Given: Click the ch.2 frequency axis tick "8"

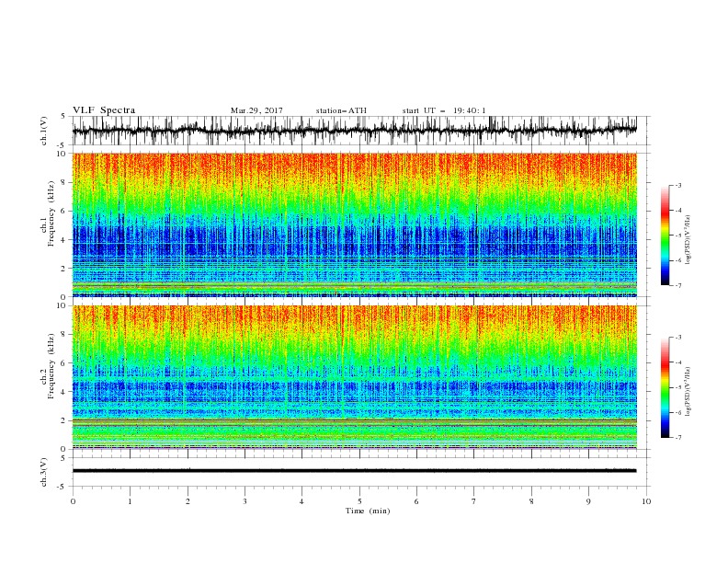Looking at the screenshot, I should click(x=64, y=335).
